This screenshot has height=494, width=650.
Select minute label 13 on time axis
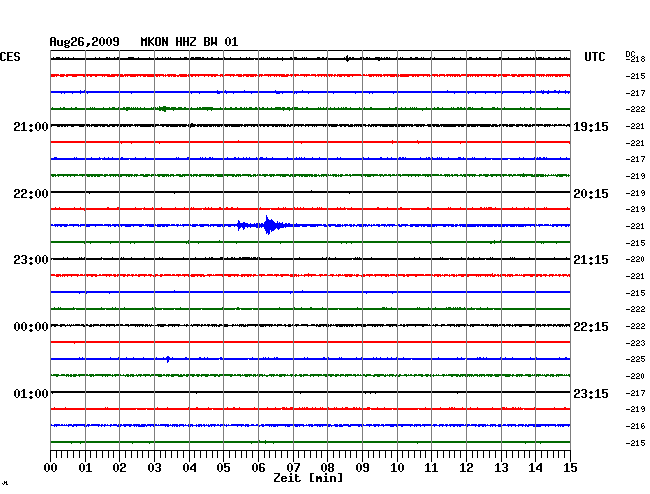pyautogui.click(x=501, y=468)
